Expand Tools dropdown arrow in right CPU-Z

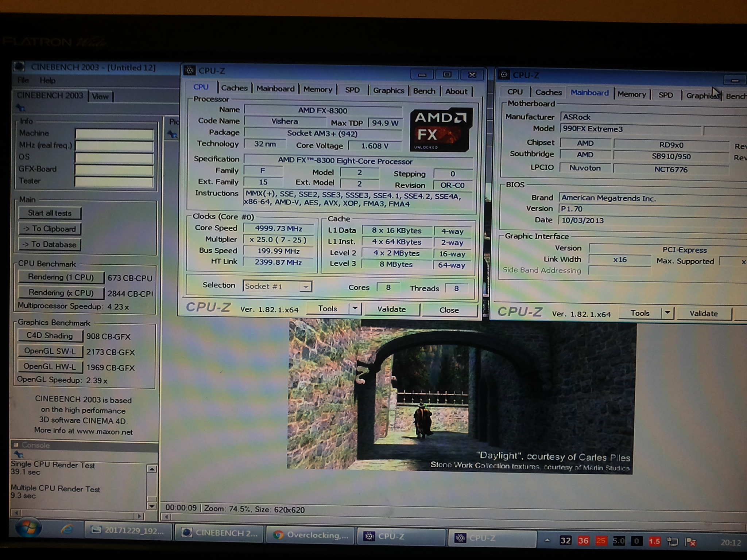pos(667,313)
